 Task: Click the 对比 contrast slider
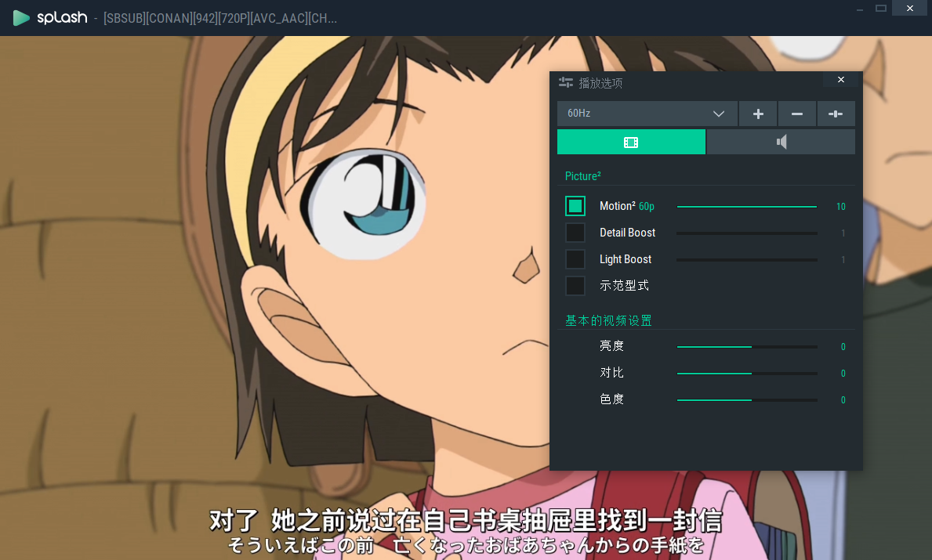(x=746, y=374)
